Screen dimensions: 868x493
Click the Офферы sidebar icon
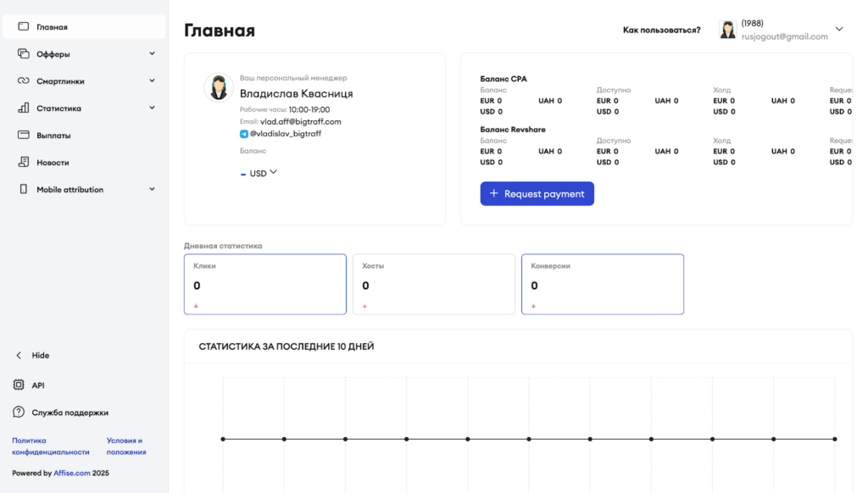pyautogui.click(x=23, y=53)
